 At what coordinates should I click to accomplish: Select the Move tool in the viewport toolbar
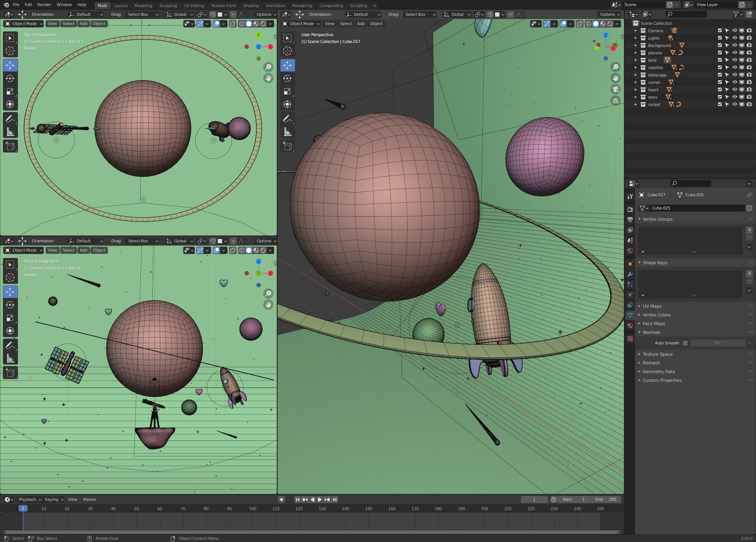tap(288, 65)
